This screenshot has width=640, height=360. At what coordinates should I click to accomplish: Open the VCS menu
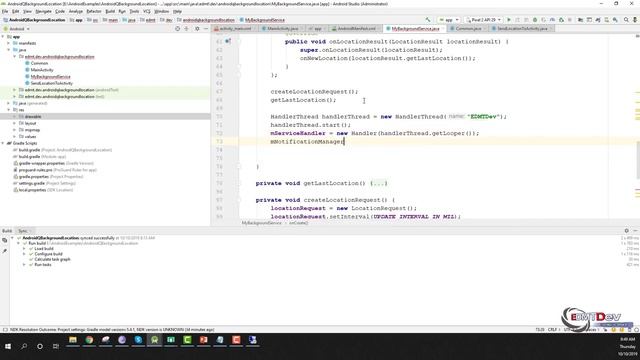[x=147, y=11]
